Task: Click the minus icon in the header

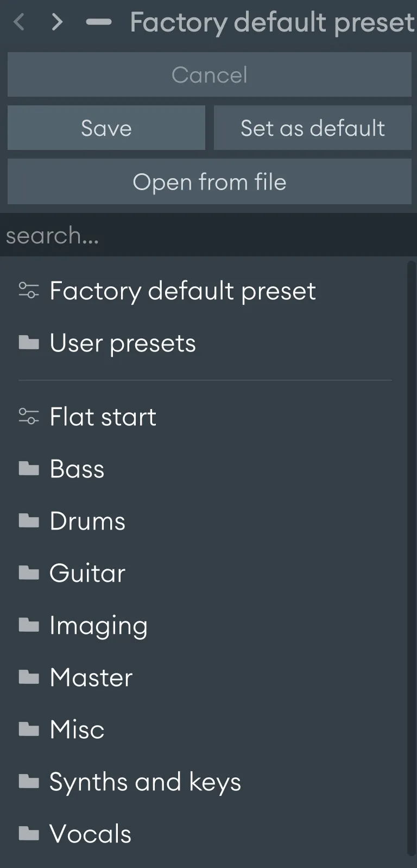Action: (99, 22)
